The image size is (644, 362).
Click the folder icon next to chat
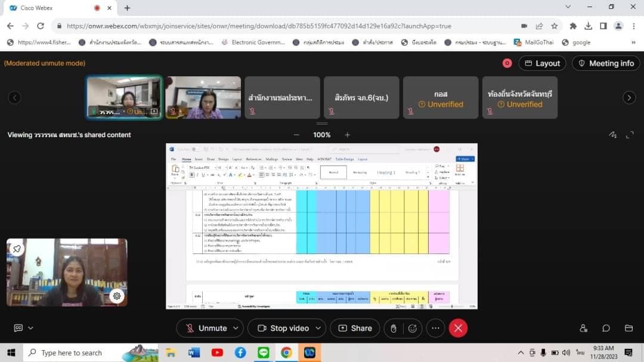point(629,328)
